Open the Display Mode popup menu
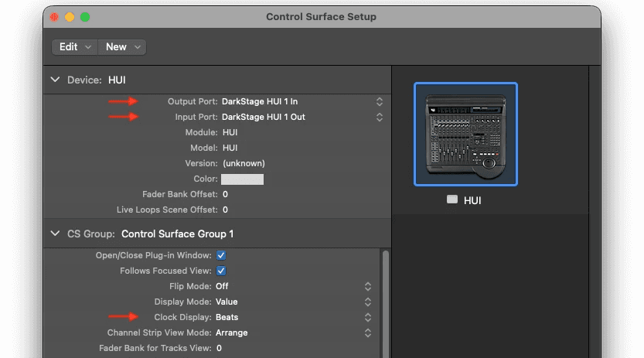This screenshot has height=358, width=644. pyautogui.click(x=368, y=302)
